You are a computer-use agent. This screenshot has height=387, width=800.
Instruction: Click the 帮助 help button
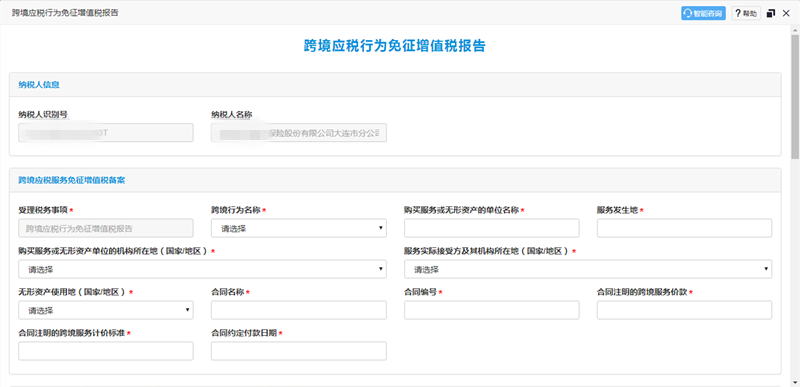pos(746,13)
